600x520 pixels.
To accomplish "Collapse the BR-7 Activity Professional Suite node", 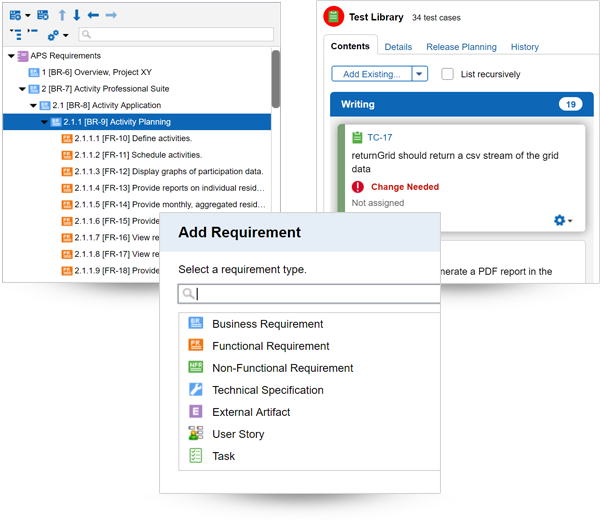I will 22,89.
